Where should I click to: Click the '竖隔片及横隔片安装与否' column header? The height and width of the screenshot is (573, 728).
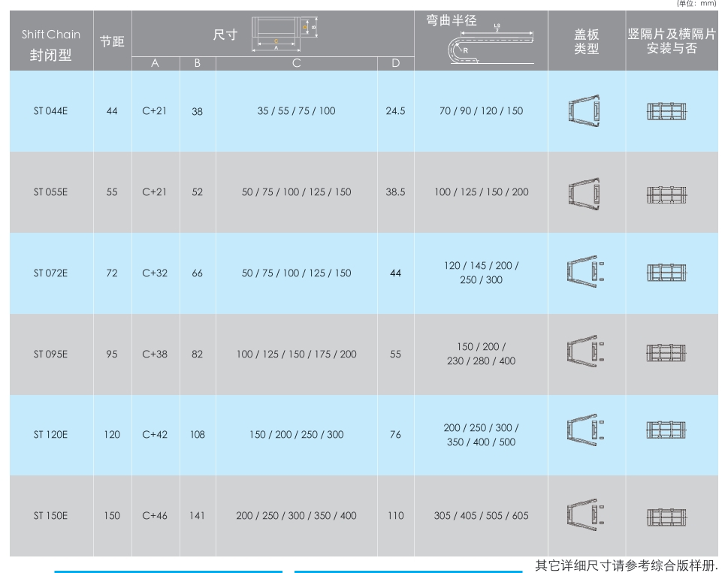click(x=672, y=41)
